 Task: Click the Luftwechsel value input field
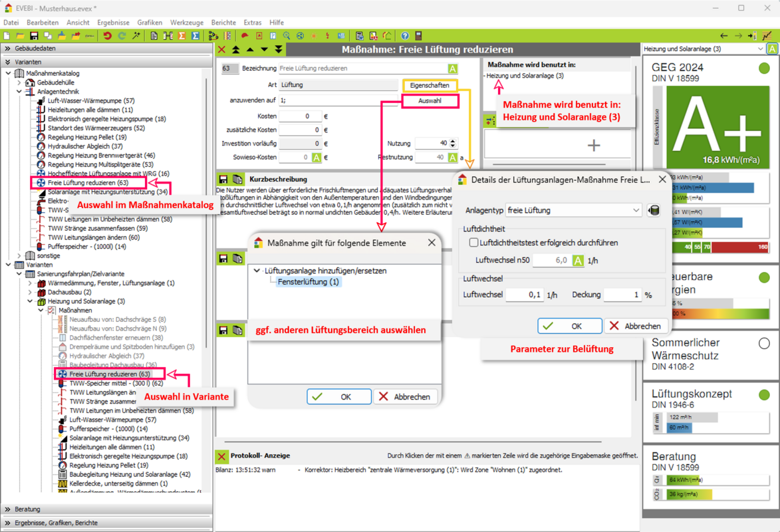[x=524, y=295]
